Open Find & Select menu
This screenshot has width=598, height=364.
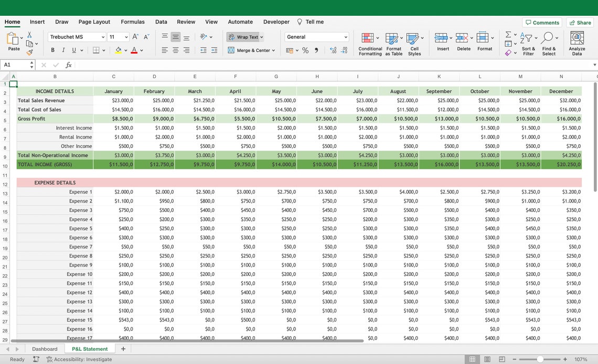click(549, 44)
